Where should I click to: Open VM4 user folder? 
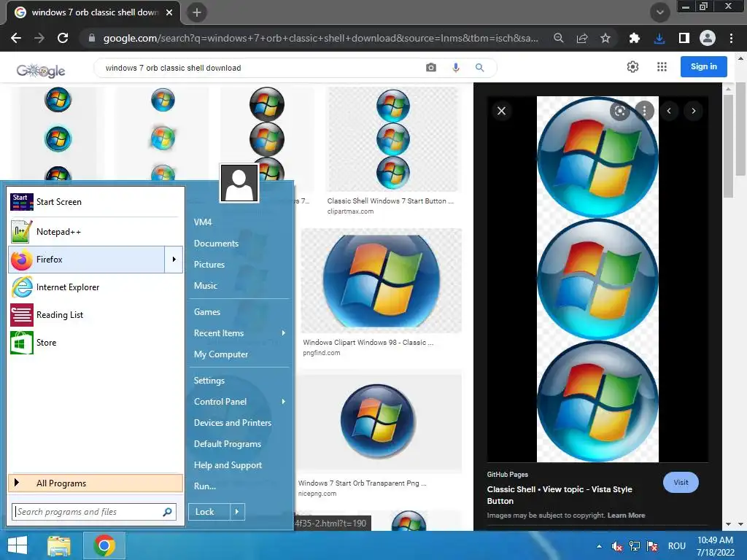click(x=203, y=222)
